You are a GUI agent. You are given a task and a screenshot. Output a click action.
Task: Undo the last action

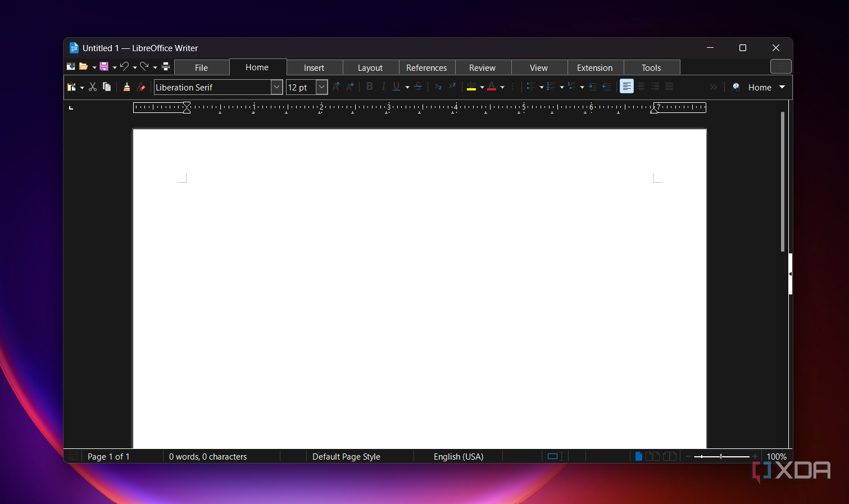pos(124,66)
